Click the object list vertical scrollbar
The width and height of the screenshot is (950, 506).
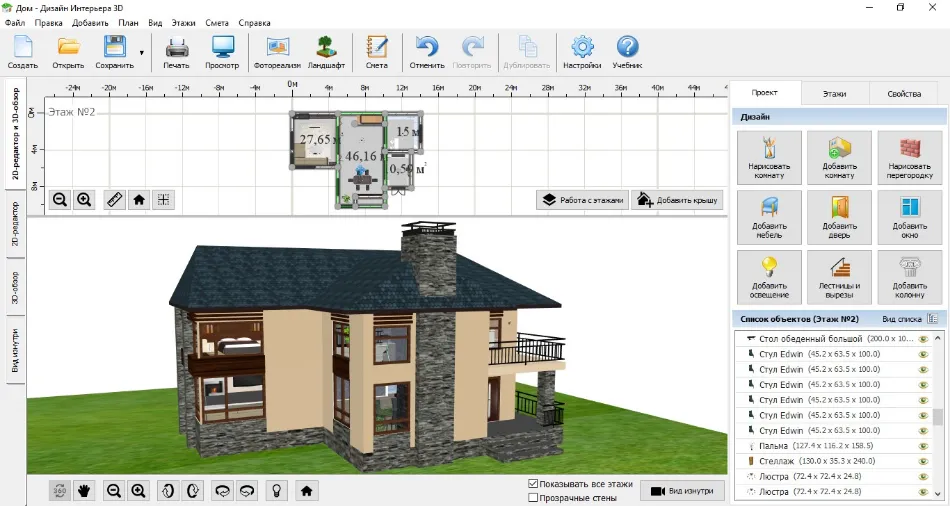[x=938, y=417]
